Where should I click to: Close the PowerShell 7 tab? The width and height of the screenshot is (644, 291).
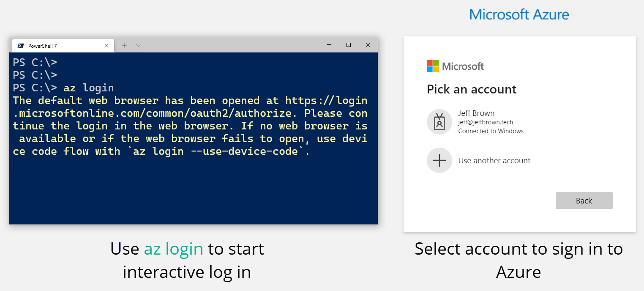click(106, 46)
